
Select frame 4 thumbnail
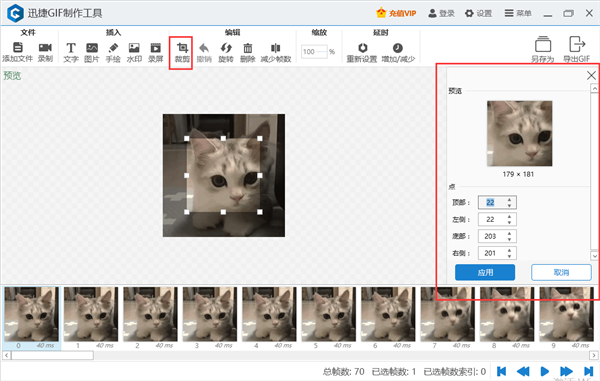pyautogui.click(x=269, y=314)
